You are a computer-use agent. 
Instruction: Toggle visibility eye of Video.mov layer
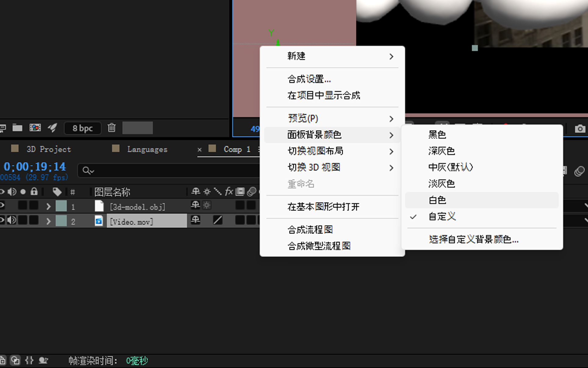[x=2, y=220]
